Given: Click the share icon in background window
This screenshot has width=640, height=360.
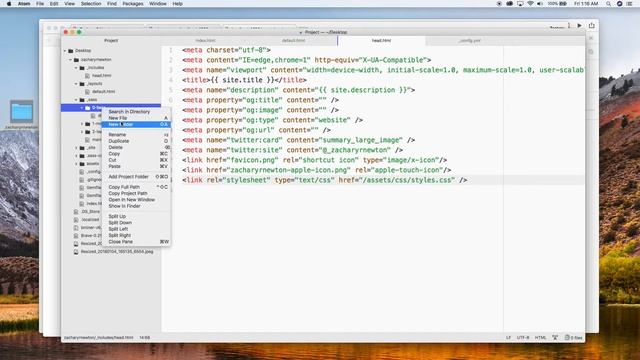Looking at the screenshot, I should click(x=591, y=25).
